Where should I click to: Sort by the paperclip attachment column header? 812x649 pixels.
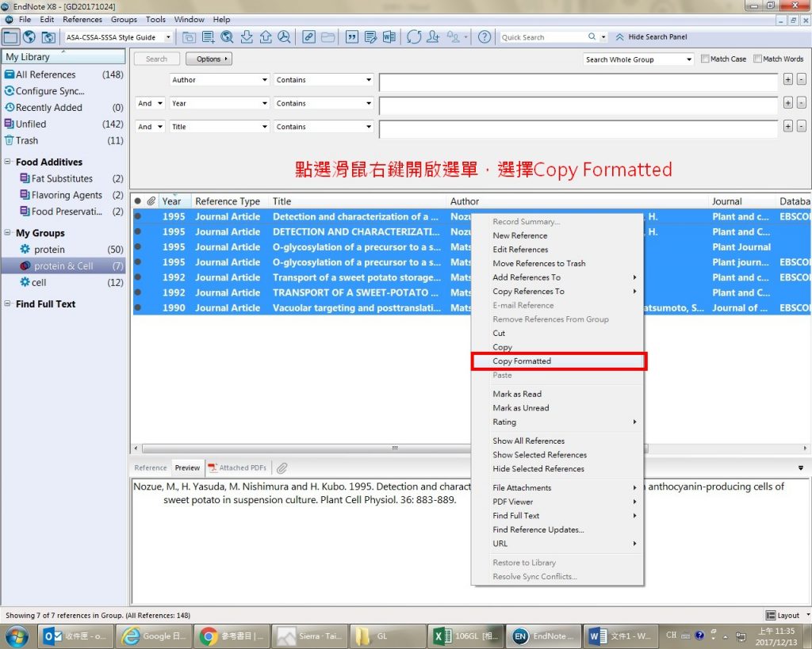[151, 201]
